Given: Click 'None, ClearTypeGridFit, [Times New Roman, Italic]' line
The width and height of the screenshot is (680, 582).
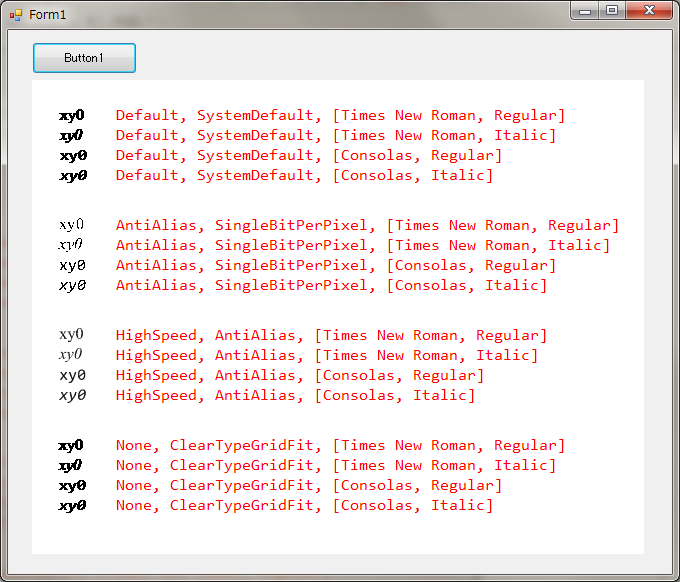Looking at the screenshot, I should click(336, 465).
